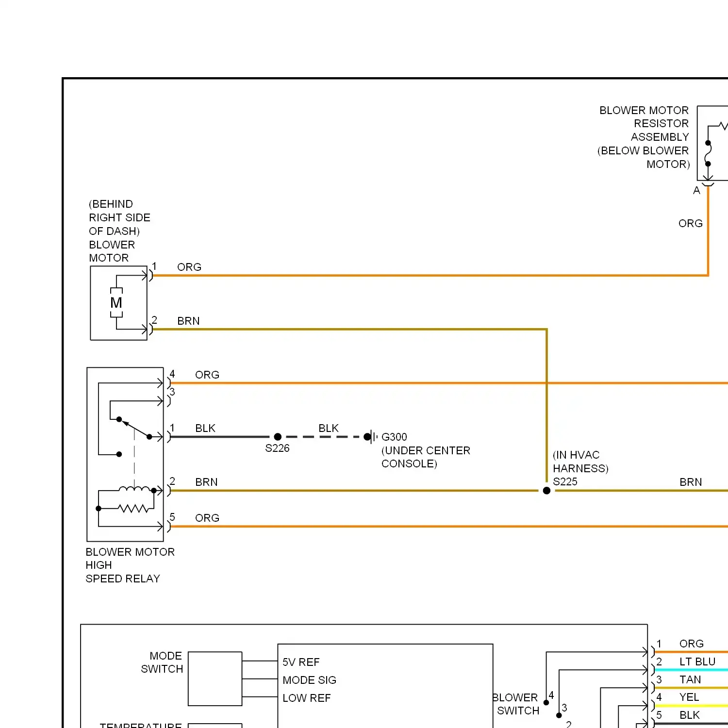Click the S225 splice dot
This screenshot has height=728, width=728.
(x=546, y=491)
